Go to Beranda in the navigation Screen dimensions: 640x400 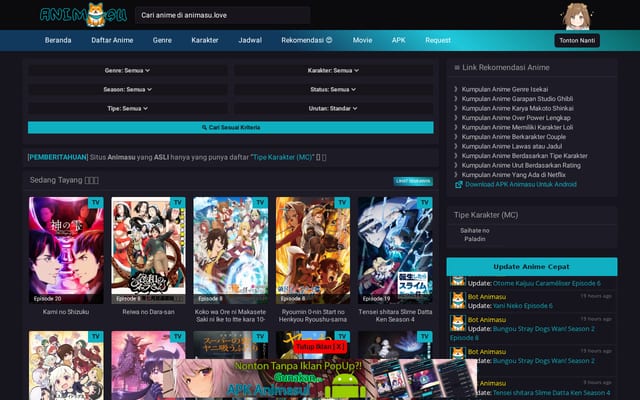(x=58, y=40)
